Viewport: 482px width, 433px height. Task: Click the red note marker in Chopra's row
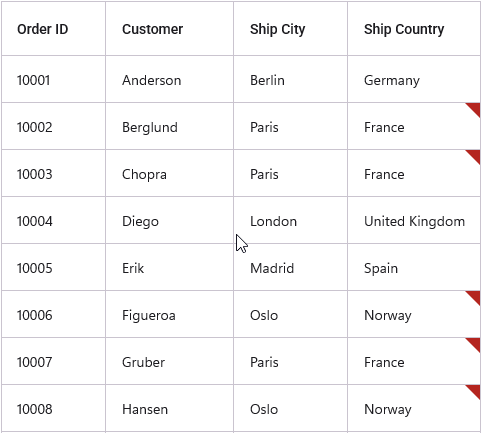tap(475, 155)
